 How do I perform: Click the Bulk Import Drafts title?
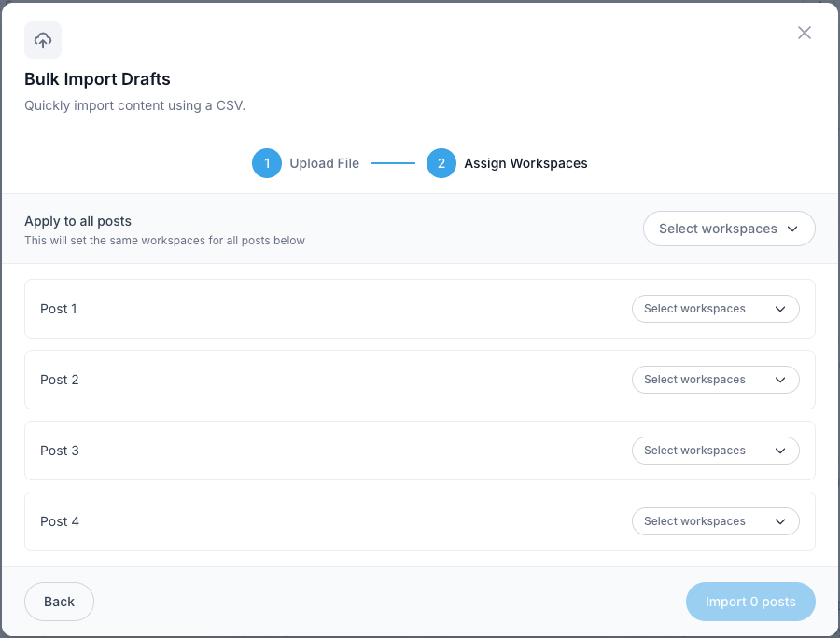click(97, 79)
